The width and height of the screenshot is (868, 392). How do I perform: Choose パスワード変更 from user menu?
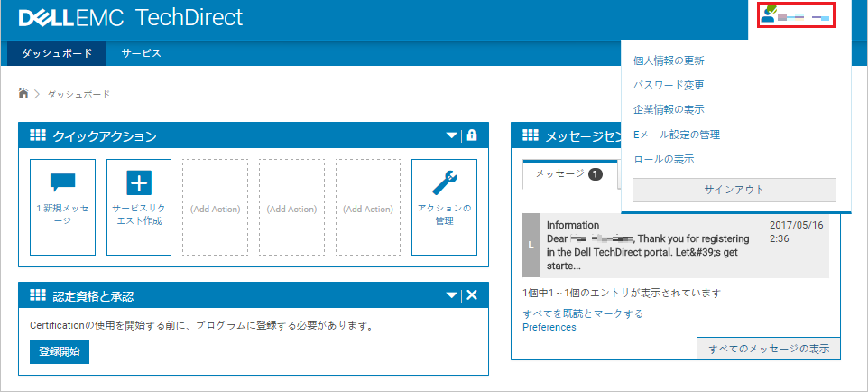click(669, 85)
